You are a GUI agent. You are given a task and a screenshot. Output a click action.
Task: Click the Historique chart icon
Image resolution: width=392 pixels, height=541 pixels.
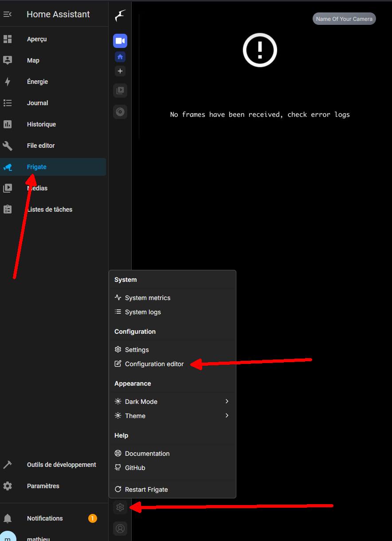pos(8,124)
